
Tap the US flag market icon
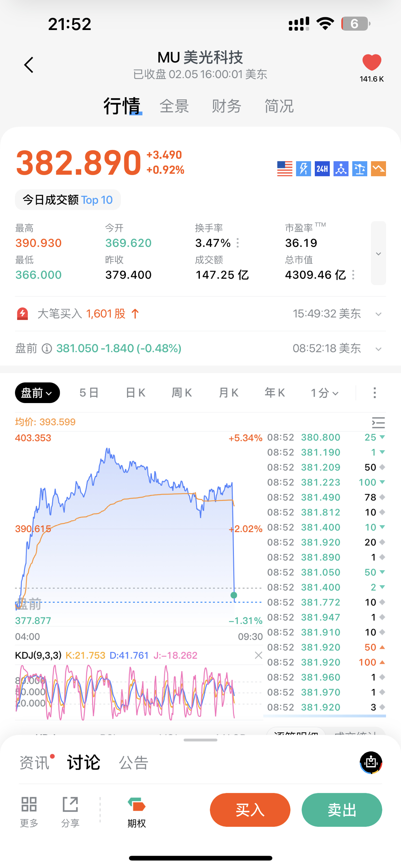coord(285,168)
